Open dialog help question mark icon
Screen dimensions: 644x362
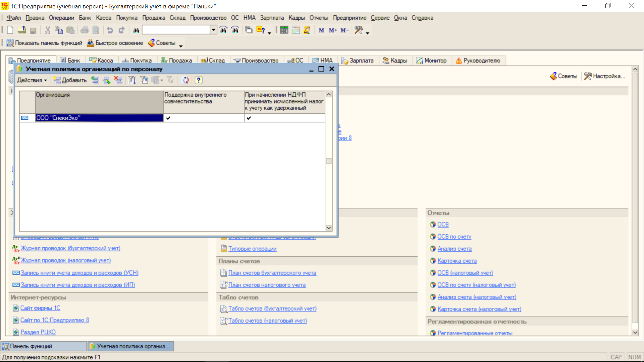click(199, 80)
